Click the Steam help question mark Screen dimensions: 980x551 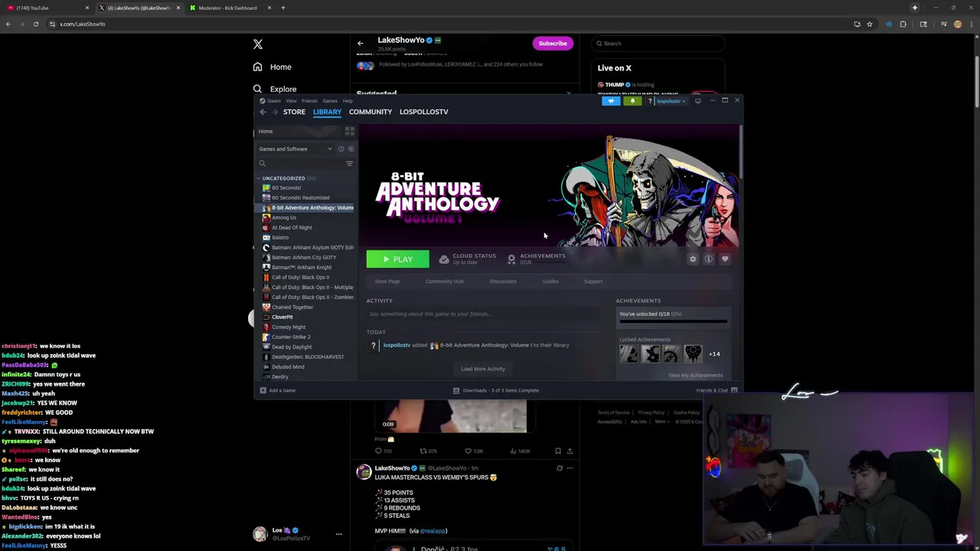click(650, 101)
